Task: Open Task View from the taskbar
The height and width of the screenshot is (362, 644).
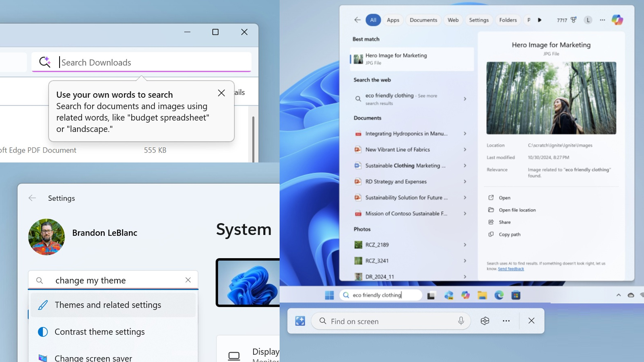Action: (431, 296)
